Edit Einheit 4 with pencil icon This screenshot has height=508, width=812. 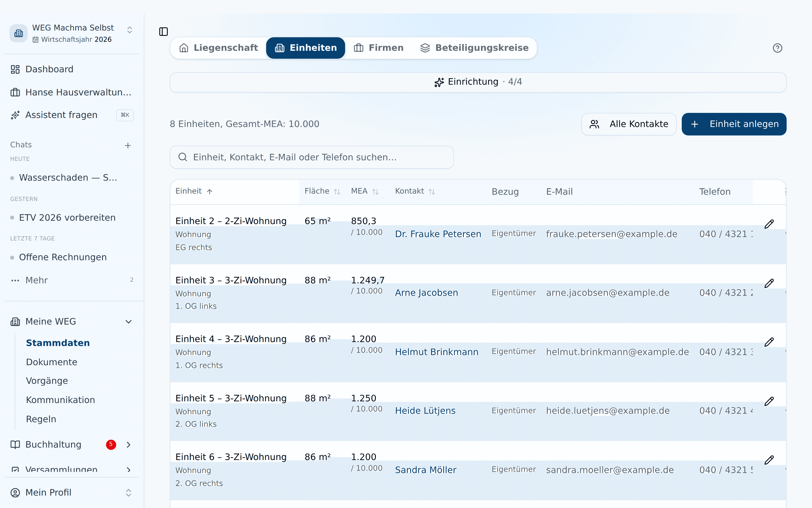(x=769, y=342)
